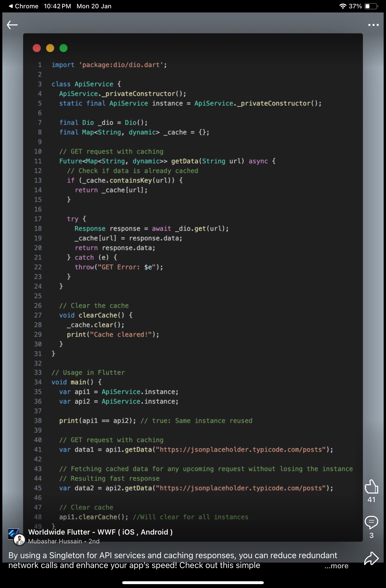Tap 'Response response = await _dio.get(url);' line

[x=152, y=229]
